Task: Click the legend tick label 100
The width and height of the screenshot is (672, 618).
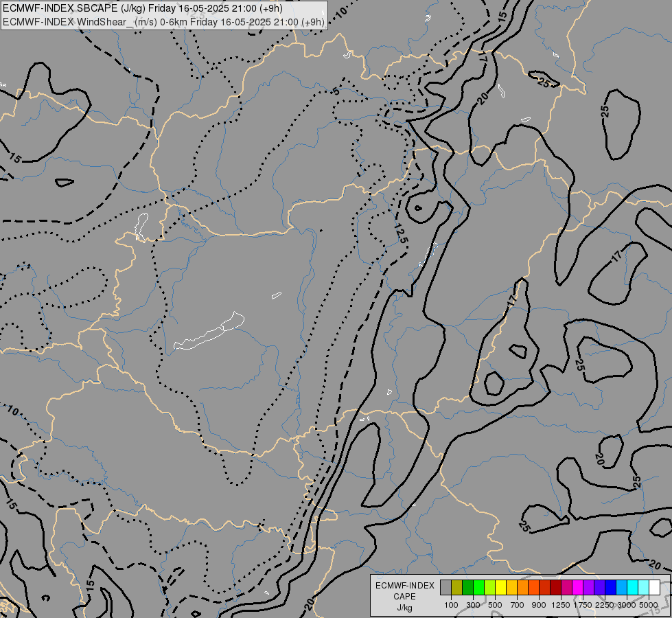Action: click(451, 605)
